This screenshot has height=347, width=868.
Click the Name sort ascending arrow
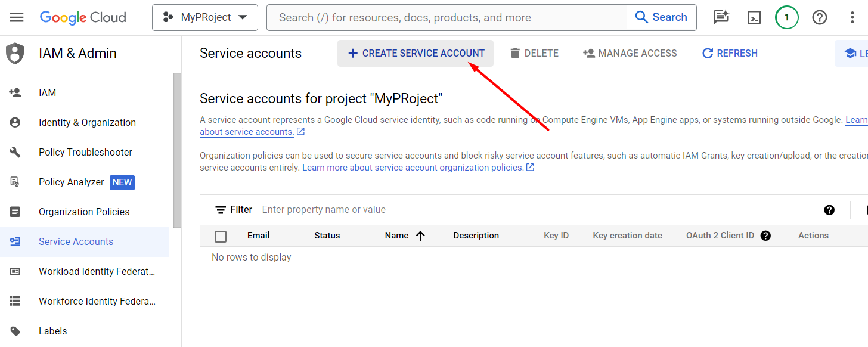[x=420, y=236]
